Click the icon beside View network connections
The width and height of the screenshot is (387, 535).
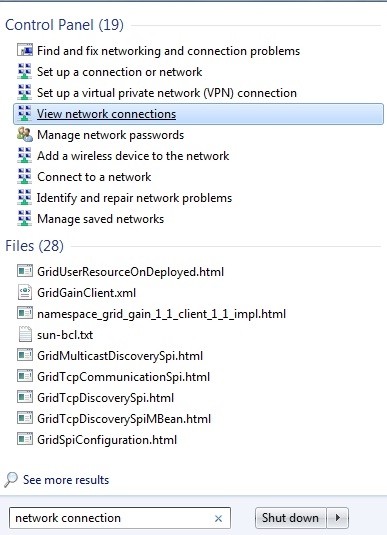coord(25,113)
